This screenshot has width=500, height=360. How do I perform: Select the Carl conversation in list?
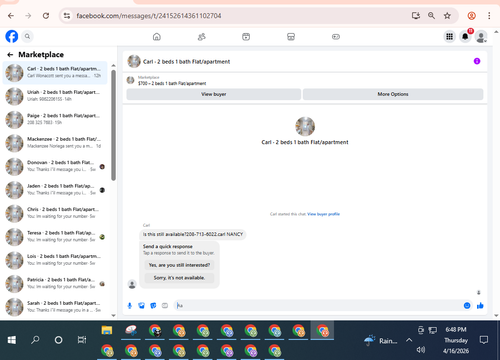pyautogui.click(x=55, y=72)
